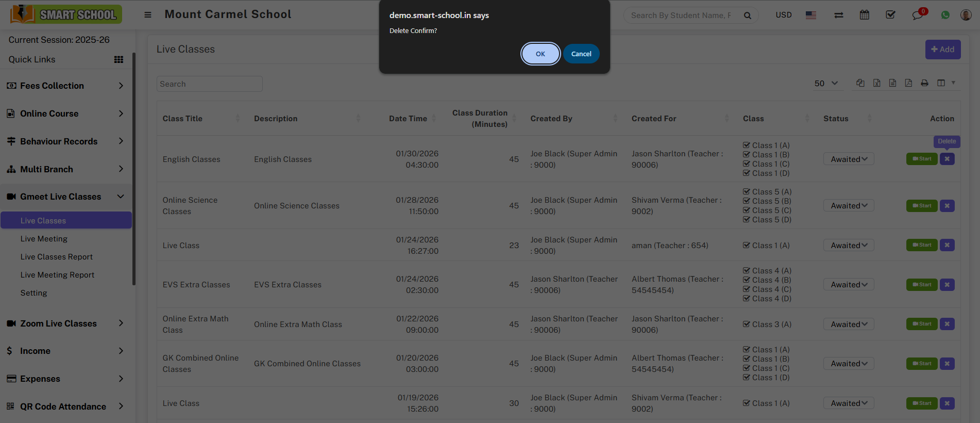980x423 pixels.
Task: Open the calendar icon in the header
Action: [x=864, y=15]
